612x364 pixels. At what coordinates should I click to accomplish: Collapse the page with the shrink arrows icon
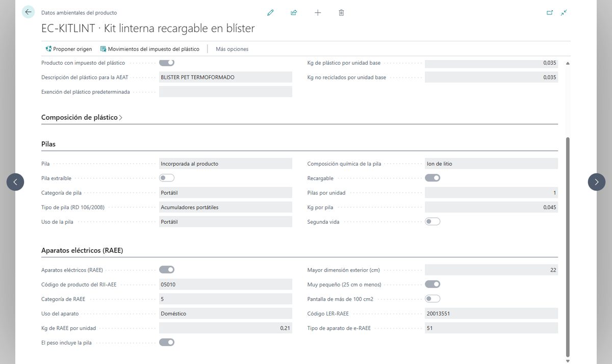click(564, 13)
